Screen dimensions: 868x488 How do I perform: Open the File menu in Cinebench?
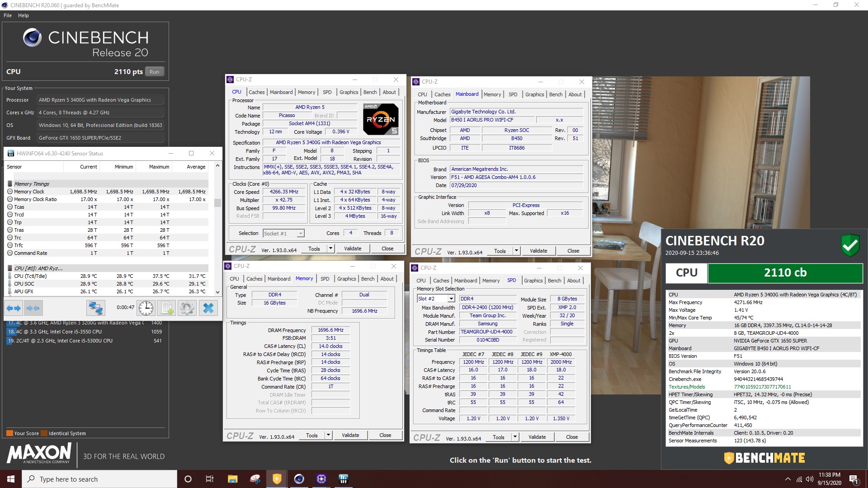[8, 15]
